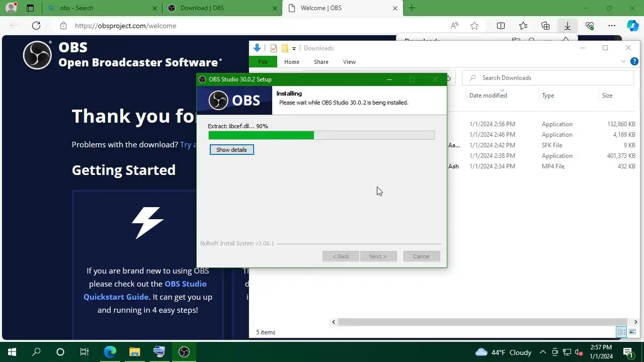Open Edge Settings and more menu
644x362 pixels.
[612, 26]
